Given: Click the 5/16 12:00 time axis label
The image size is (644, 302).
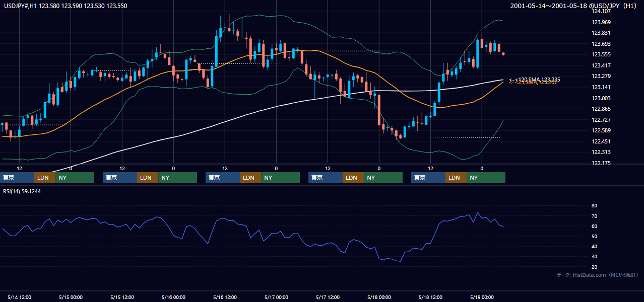Looking at the screenshot, I should 225,297.
